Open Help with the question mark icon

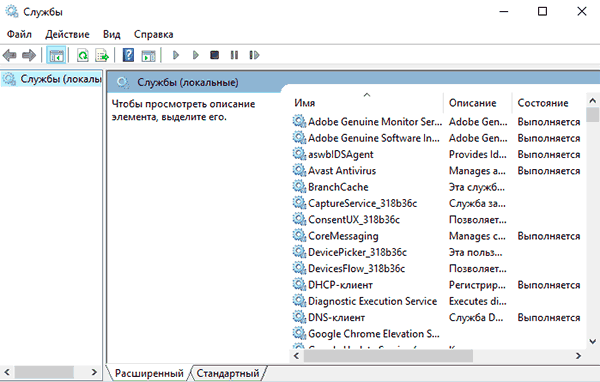click(x=128, y=55)
